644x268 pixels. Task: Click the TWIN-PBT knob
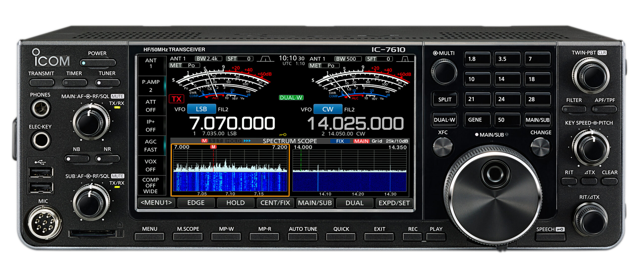tap(590, 75)
